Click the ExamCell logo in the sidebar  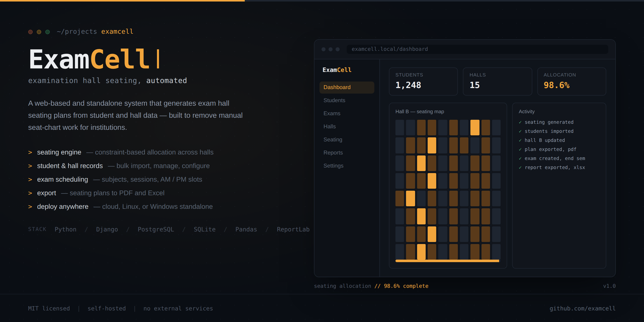pyautogui.click(x=337, y=70)
